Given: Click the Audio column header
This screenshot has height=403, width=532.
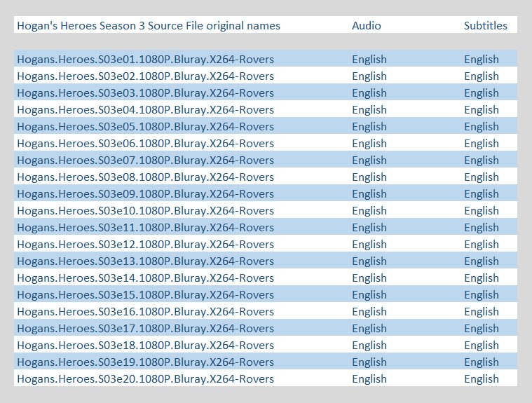Looking at the screenshot, I should 367,26.
